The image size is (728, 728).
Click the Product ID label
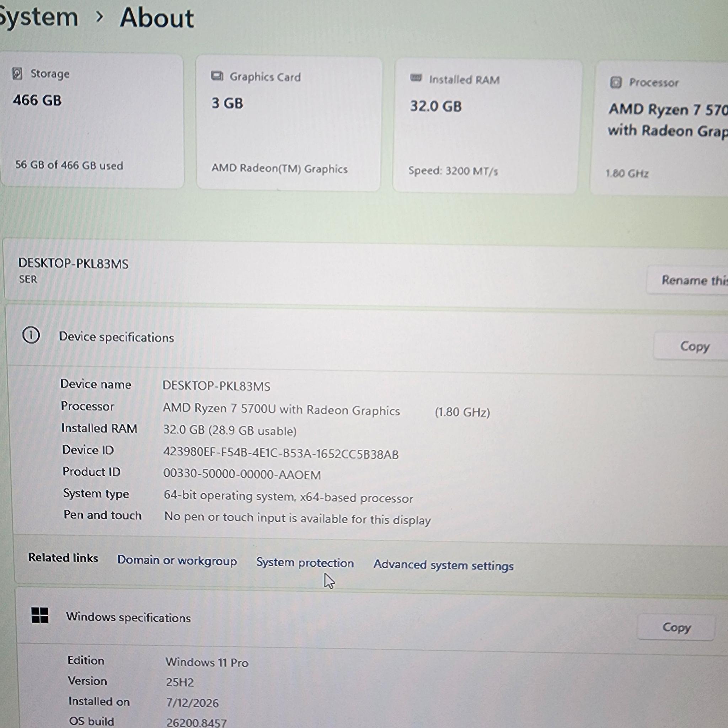(92, 472)
